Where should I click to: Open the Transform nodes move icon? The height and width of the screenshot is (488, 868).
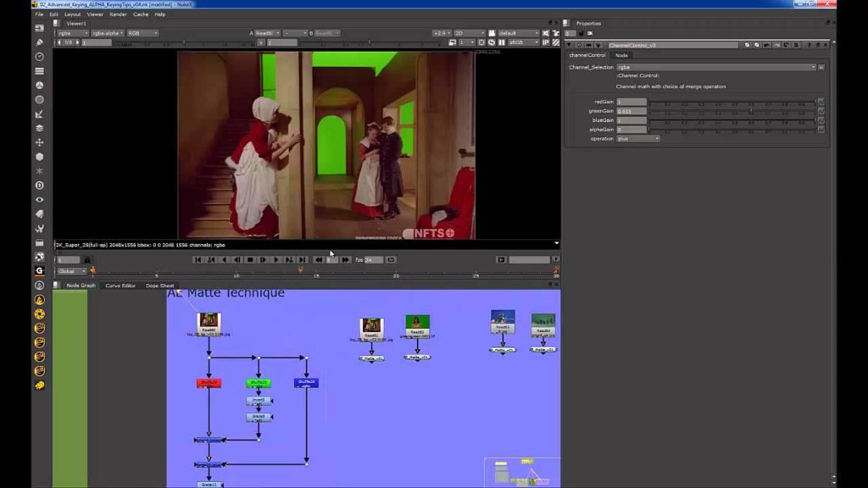39,142
